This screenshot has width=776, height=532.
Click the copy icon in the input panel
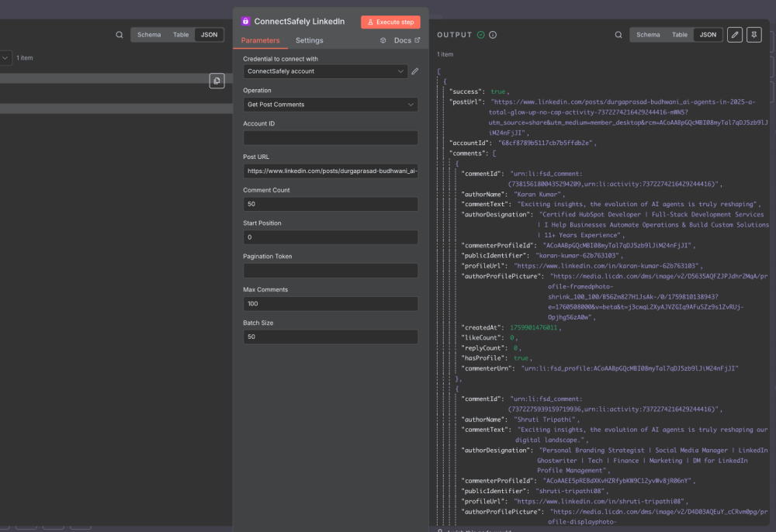pos(217,81)
